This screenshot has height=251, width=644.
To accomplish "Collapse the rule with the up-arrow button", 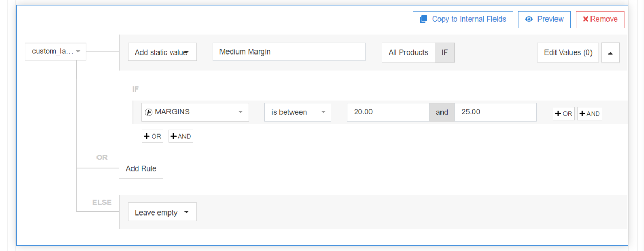I will tap(610, 53).
